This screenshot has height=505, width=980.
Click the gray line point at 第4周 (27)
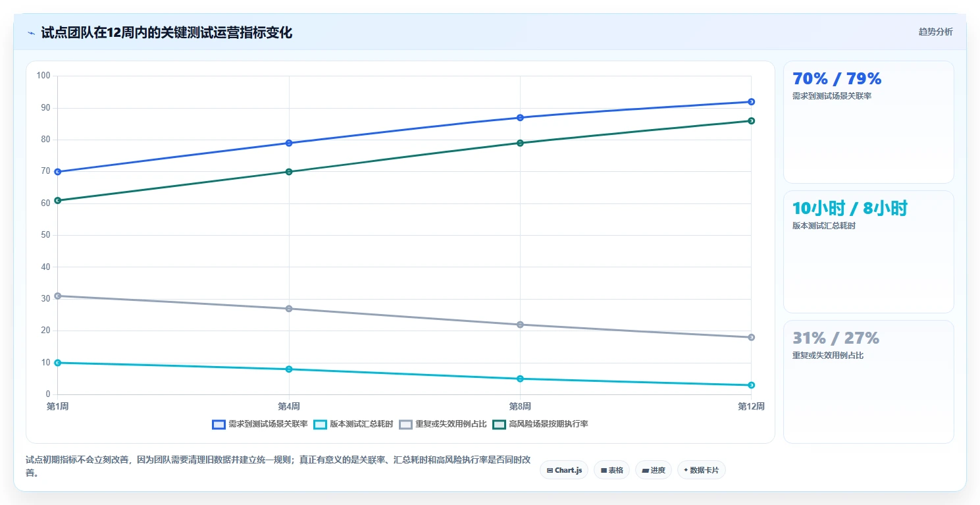289,309
